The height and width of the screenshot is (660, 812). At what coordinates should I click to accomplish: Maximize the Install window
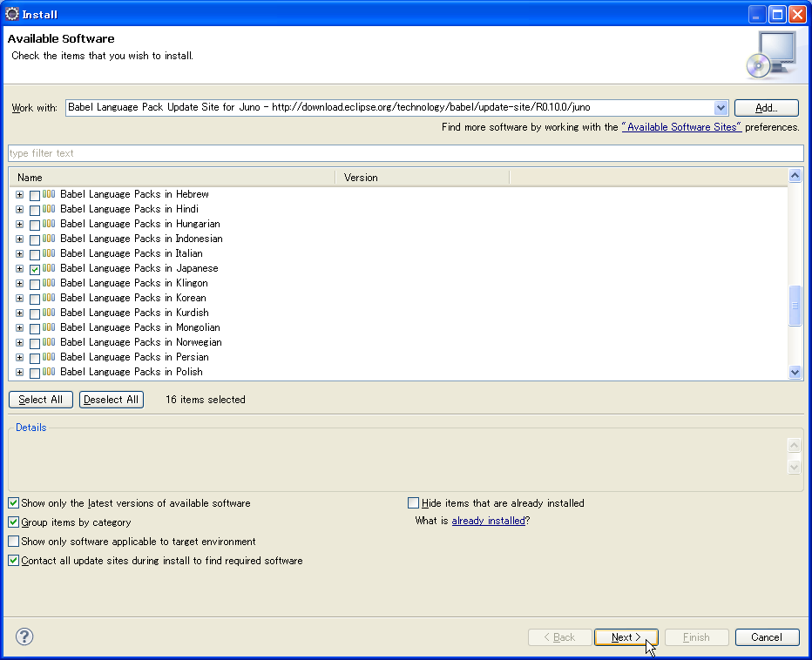pos(777,15)
